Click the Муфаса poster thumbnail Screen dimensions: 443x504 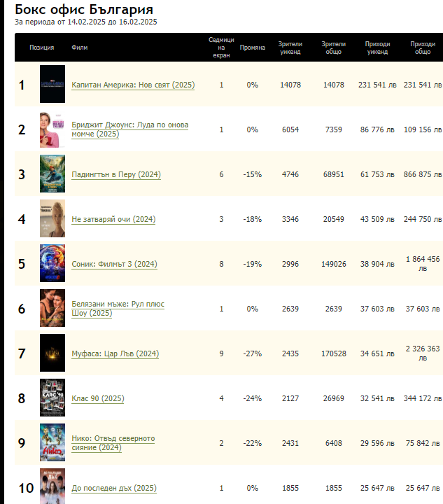tap(52, 353)
